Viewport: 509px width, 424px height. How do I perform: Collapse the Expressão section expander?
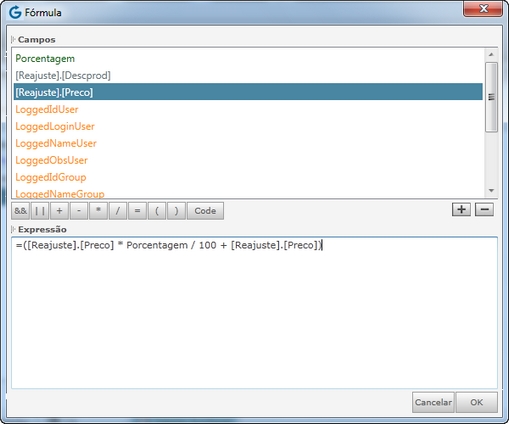coord(13,229)
